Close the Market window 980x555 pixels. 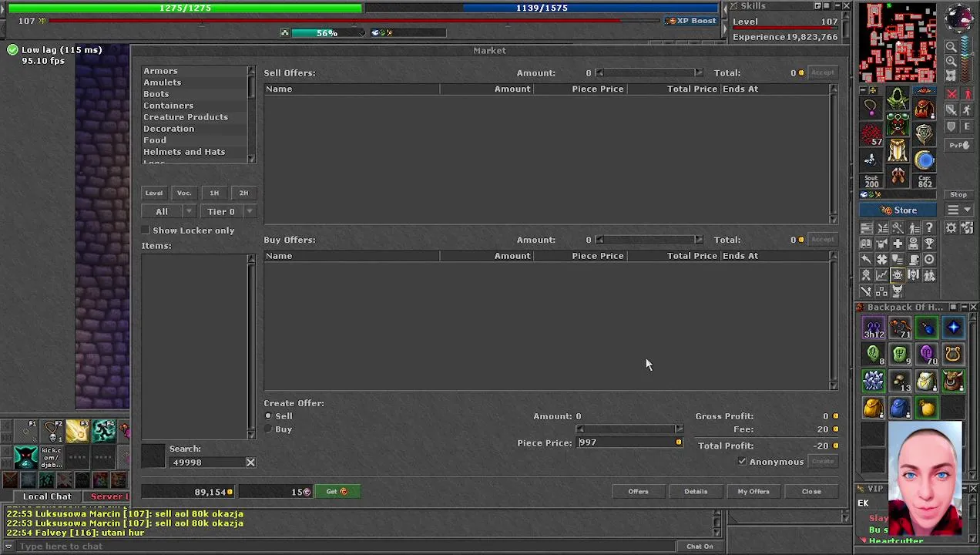pyautogui.click(x=811, y=492)
